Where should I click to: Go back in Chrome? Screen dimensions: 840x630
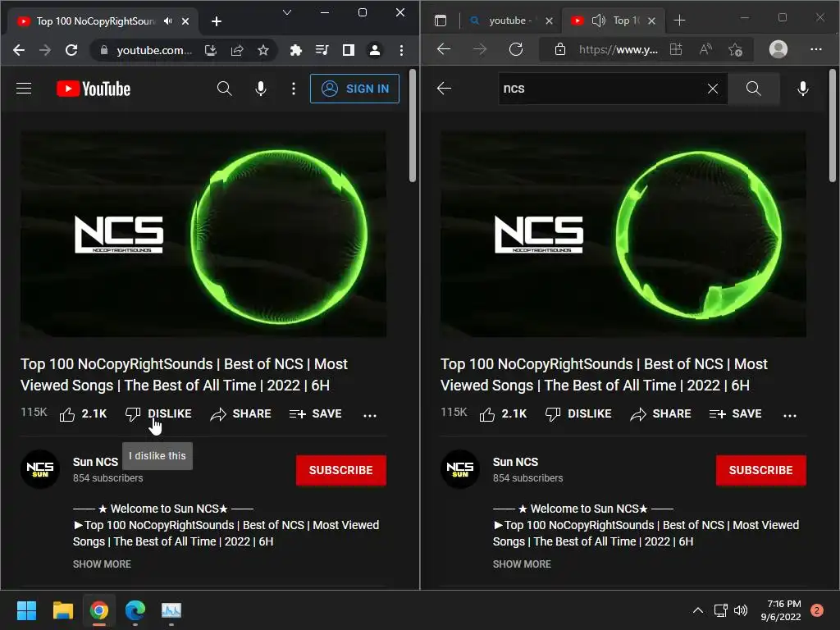19,50
